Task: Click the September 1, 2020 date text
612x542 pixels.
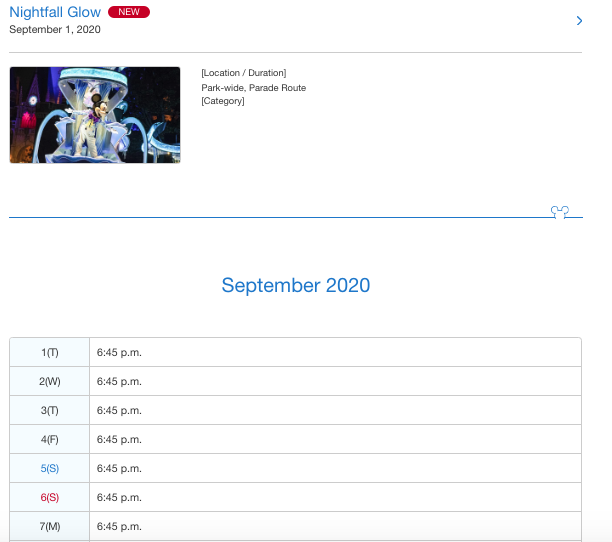Action: click(55, 30)
